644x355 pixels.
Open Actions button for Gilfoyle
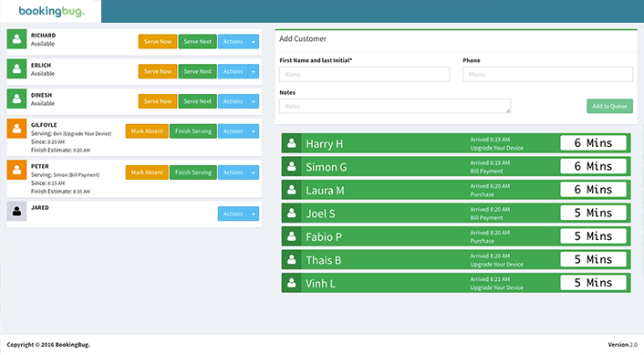click(x=233, y=131)
